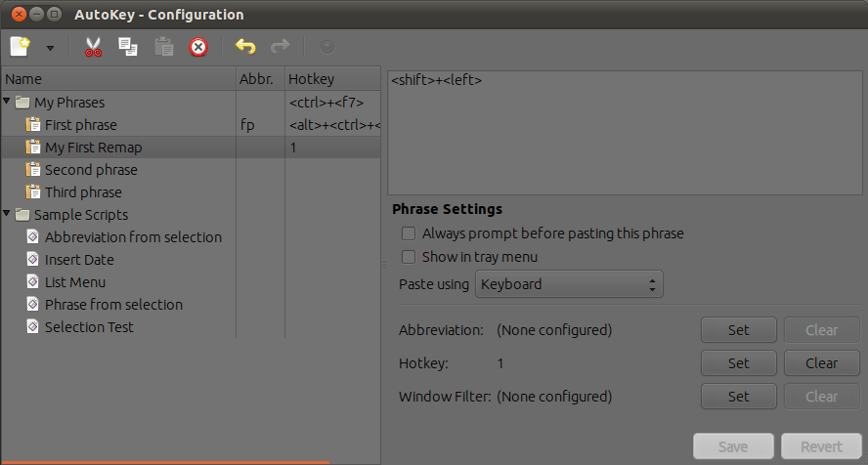Click the Undo arrow icon
Screen dimensions: 868x465
coord(245,47)
